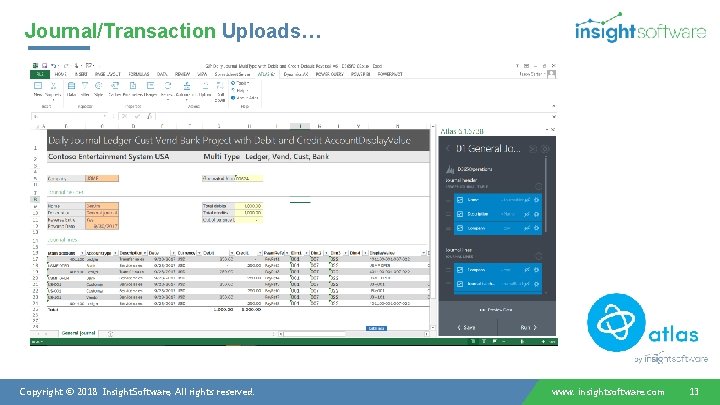Click the Style icon in the ribbon
Image resolution: width=720 pixels, height=405 pixels.
(99, 86)
